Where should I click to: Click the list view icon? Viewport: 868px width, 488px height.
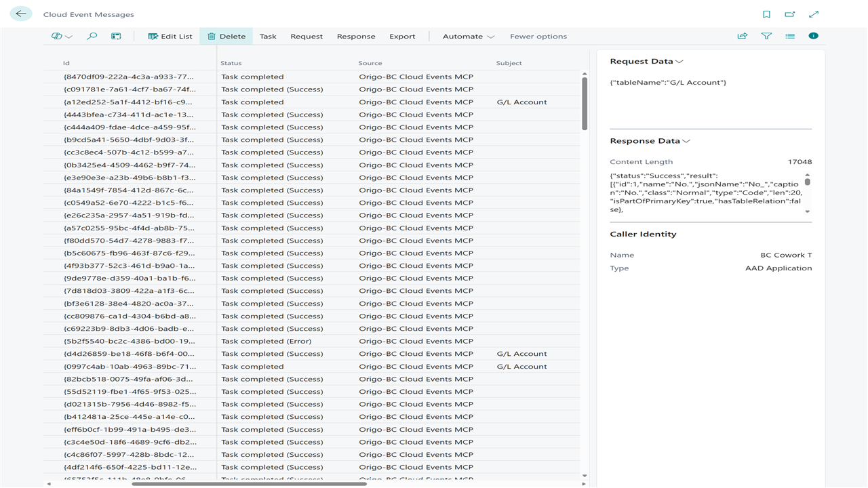click(x=790, y=36)
